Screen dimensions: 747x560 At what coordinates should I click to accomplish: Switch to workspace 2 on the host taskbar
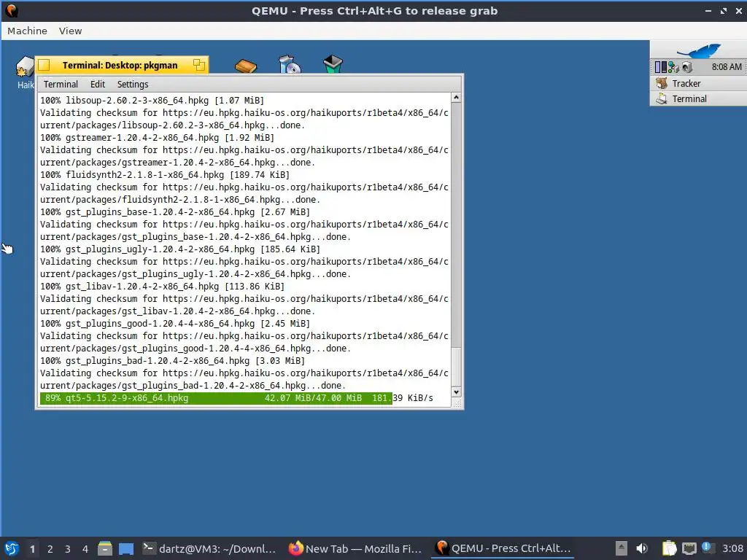click(x=50, y=549)
